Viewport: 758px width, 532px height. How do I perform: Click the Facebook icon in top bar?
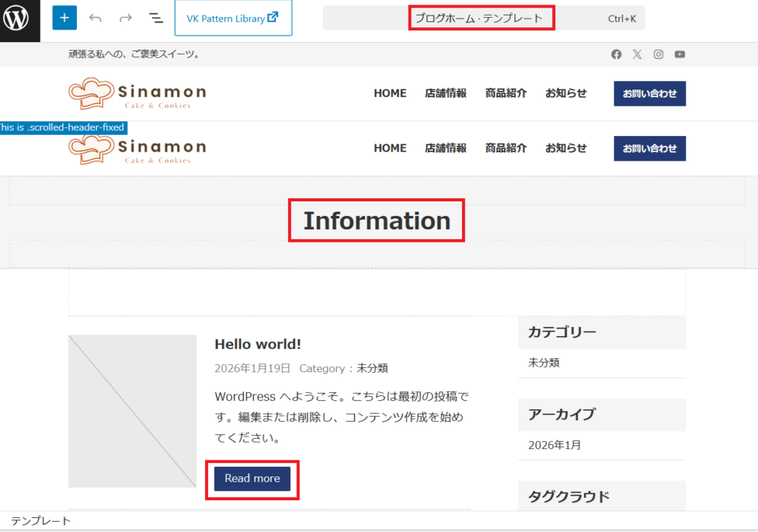point(616,54)
